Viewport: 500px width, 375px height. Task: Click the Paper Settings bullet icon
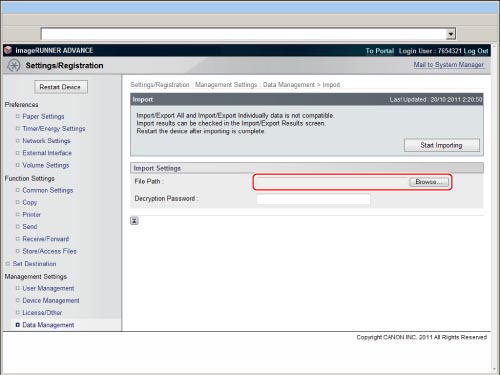pyautogui.click(x=18, y=116)
